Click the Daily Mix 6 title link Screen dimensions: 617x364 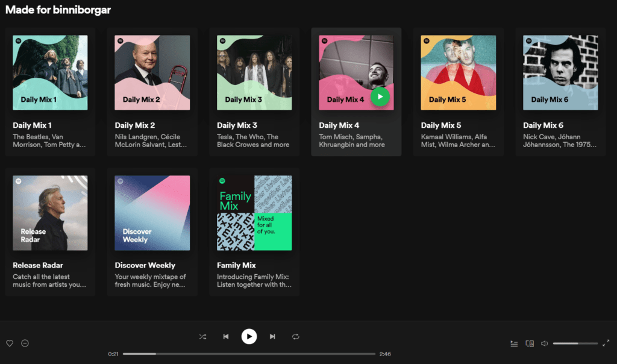pos(543,125)
